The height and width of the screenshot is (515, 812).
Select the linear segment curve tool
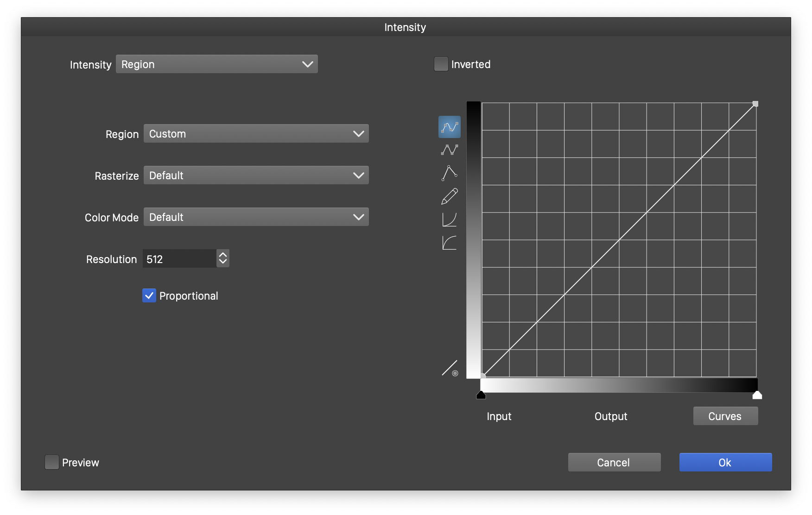click(449, 150)
